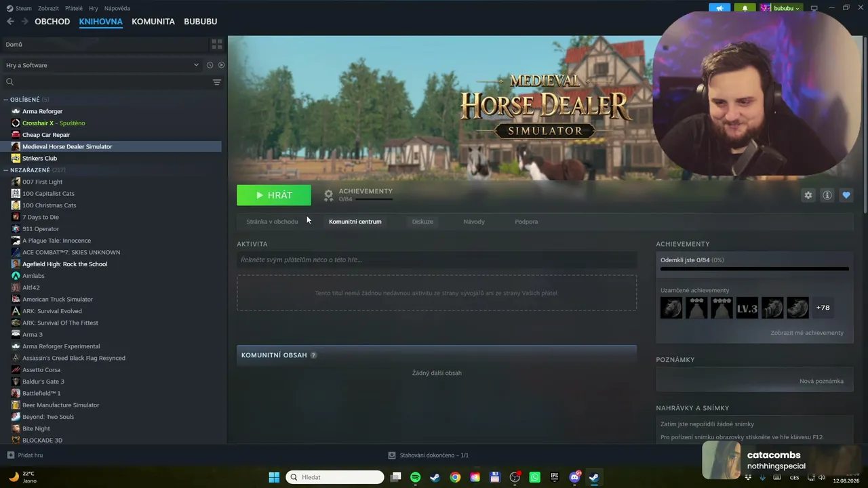Collapse the NEZAŘAZENÉ category
This screenshot has width=868, height=488.
pyautogui.click(x=6, y=170)
